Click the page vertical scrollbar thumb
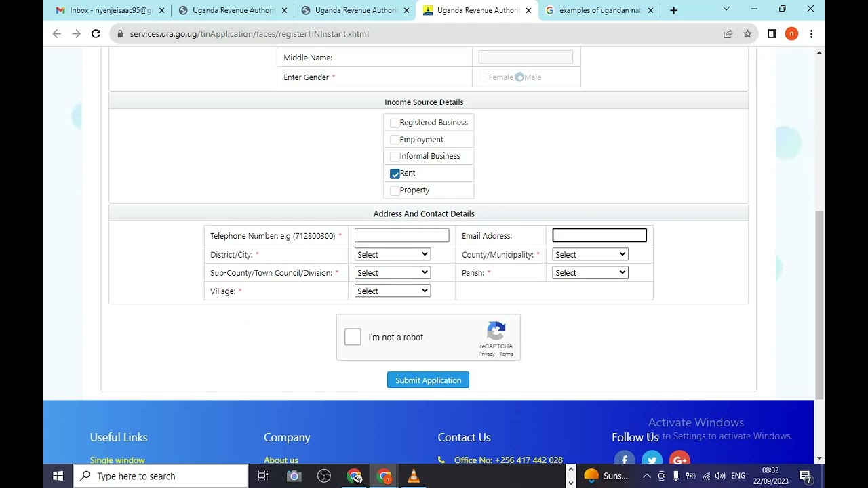 click(819, 305)
